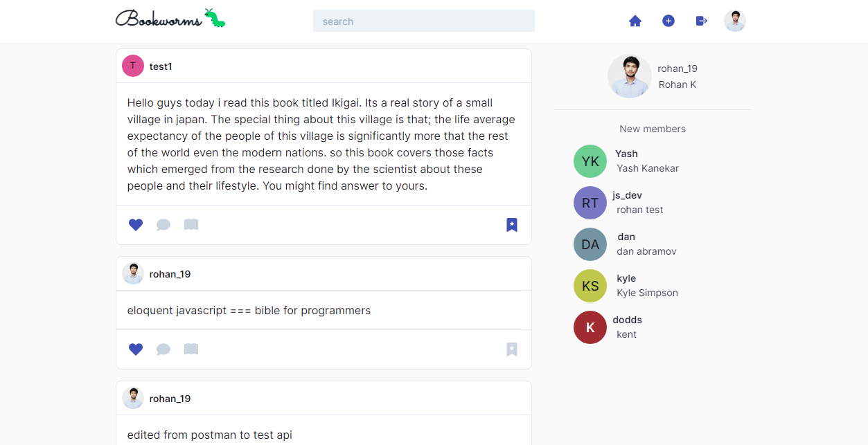Image resolution: width=868 pixels, height=445 pixels.
Task: Click the book icon on test1's post
Action: point(191,225)
